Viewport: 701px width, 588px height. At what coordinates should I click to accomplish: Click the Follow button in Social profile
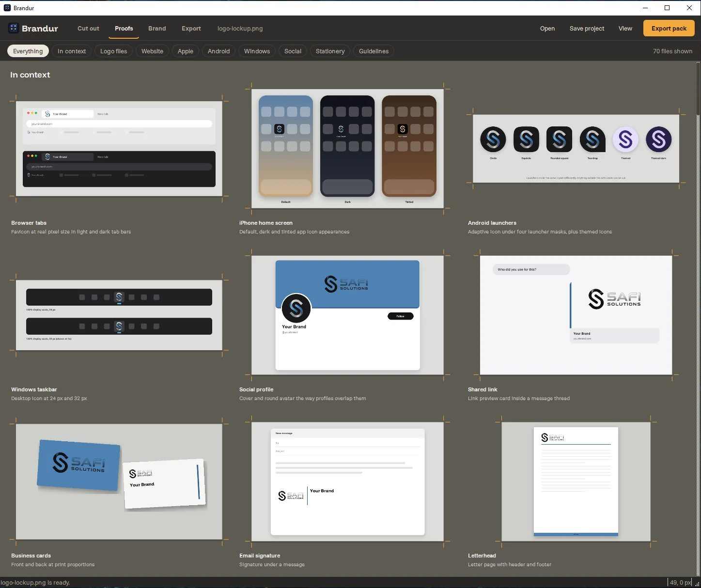[x=401, y=316]
